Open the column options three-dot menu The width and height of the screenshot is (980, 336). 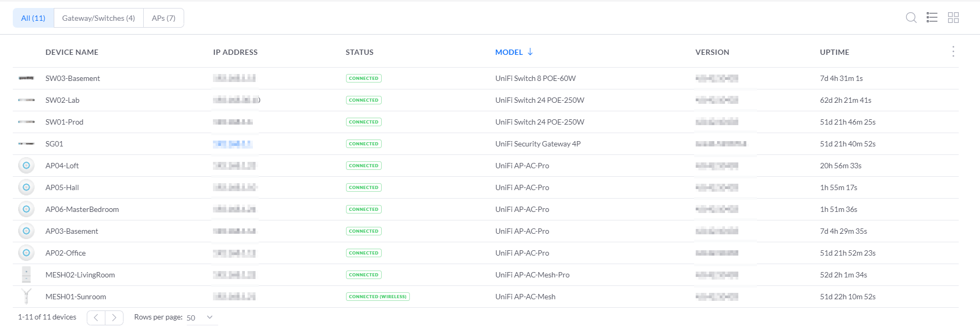[953, 52]
